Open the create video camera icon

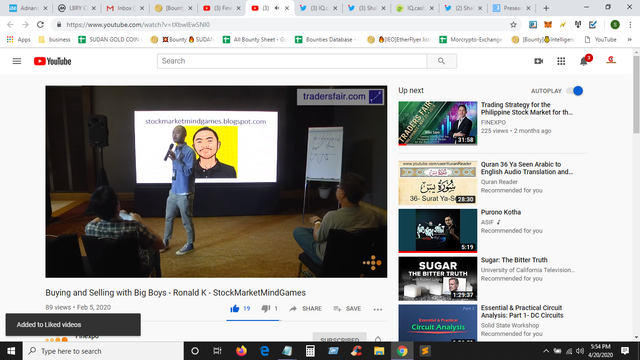point(538,61)
